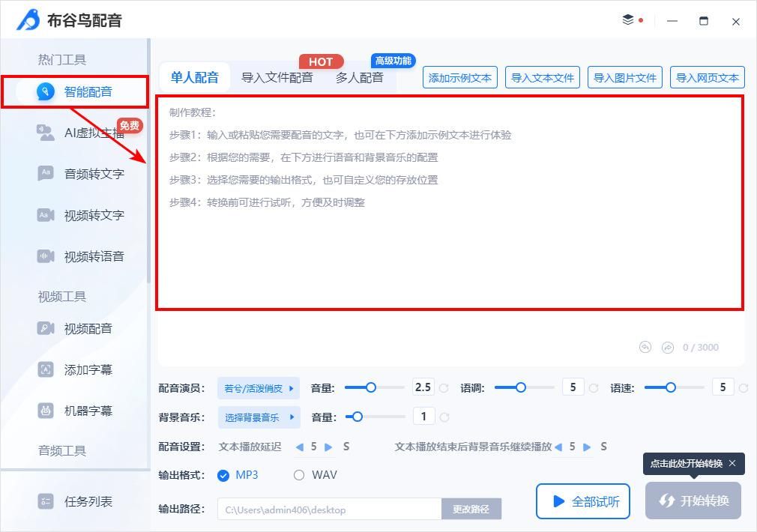
Task: Open the 配音演员 voice dropdown
Action: [259, 388]
